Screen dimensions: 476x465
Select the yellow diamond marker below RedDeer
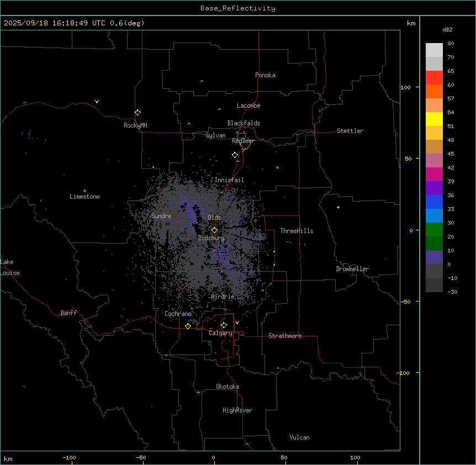pos(235,155)
